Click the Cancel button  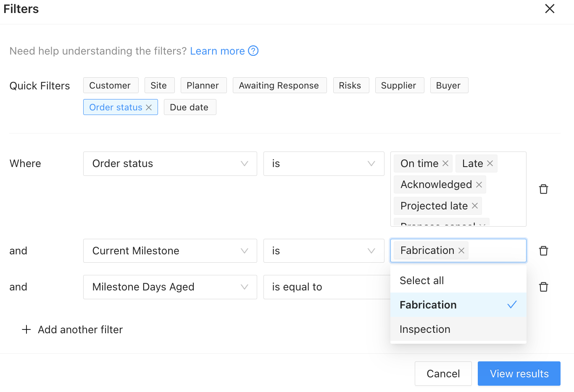pos(443,374)
